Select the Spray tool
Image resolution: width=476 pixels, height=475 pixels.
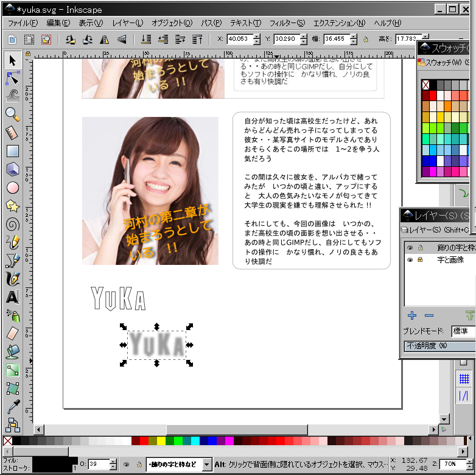(x=12, y=315)
